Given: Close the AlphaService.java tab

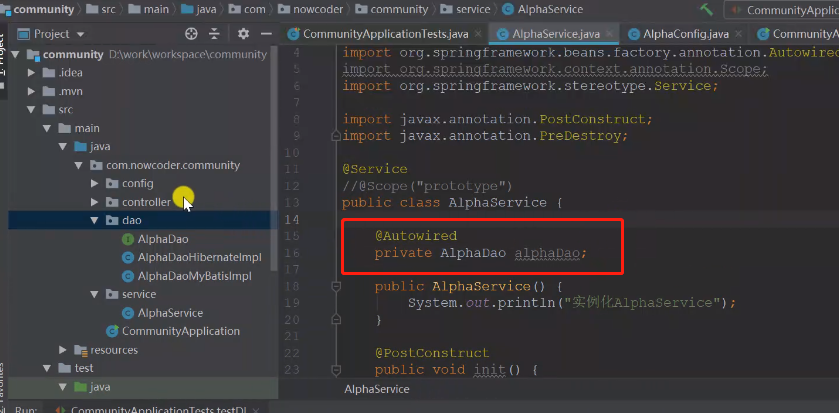Looking at the screenshot, I should click(609, 34).
